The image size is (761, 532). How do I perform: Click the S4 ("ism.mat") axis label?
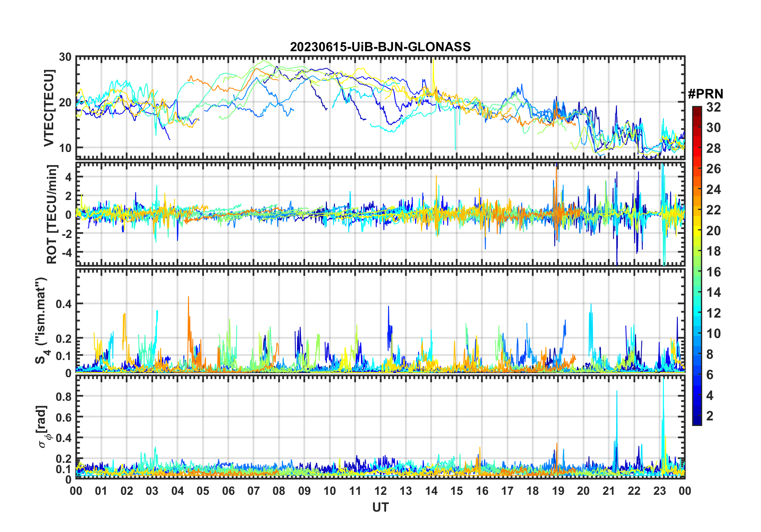click(41, 320)
